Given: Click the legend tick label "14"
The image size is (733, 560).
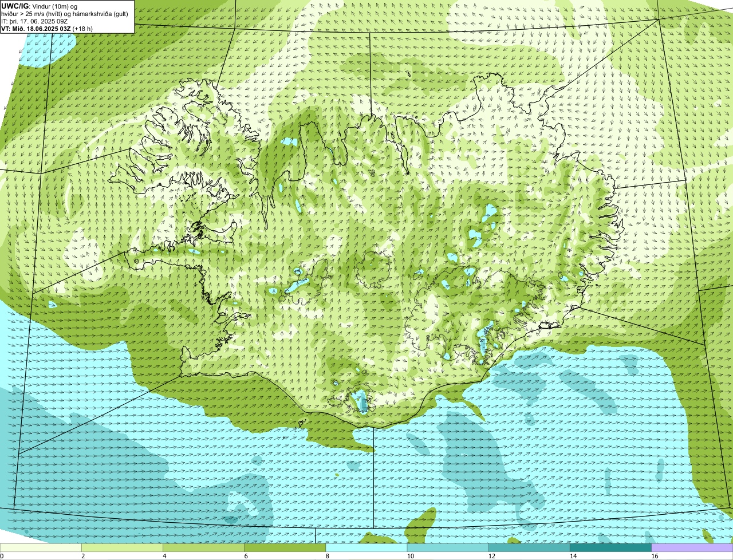Looking at the screenshot, I should pos(572,556).
